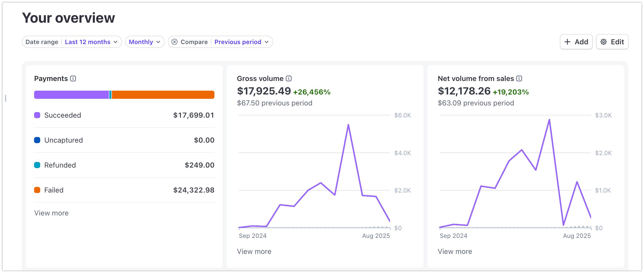Click the Gross volume info icon
This screenshot has width=644, height=273.
288,78
